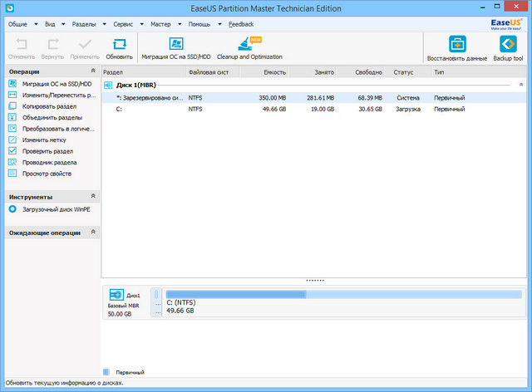Click the EaseUS logo in the corner

click(x=506, y=24)
